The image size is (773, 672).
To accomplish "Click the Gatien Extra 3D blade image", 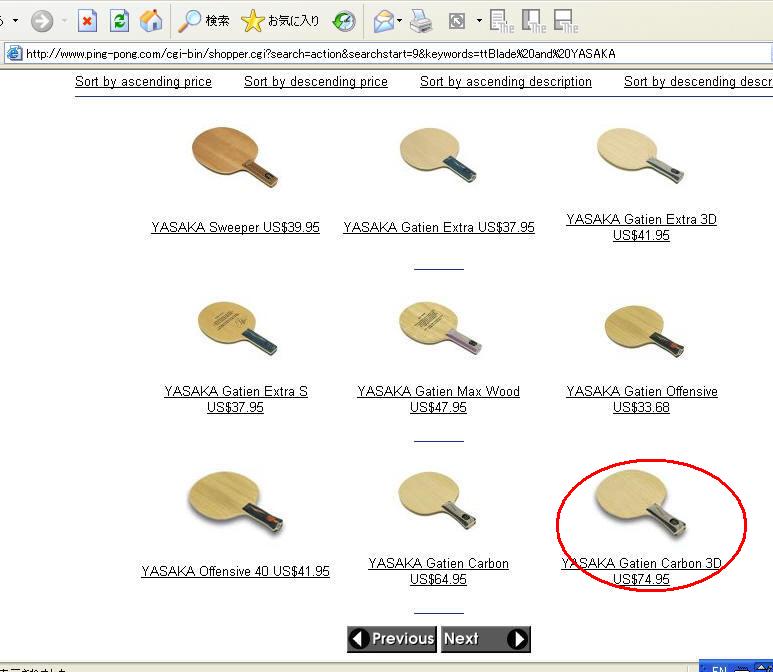I will (640, 155).
